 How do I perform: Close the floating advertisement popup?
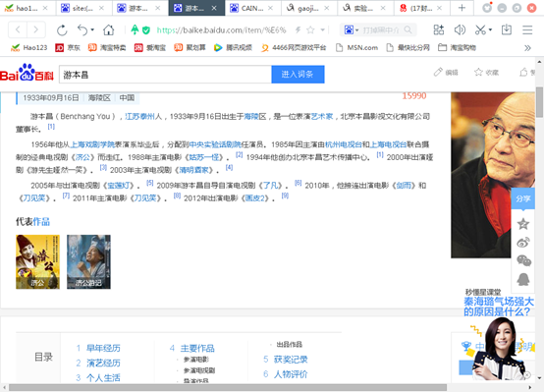(x=527, y=375)
